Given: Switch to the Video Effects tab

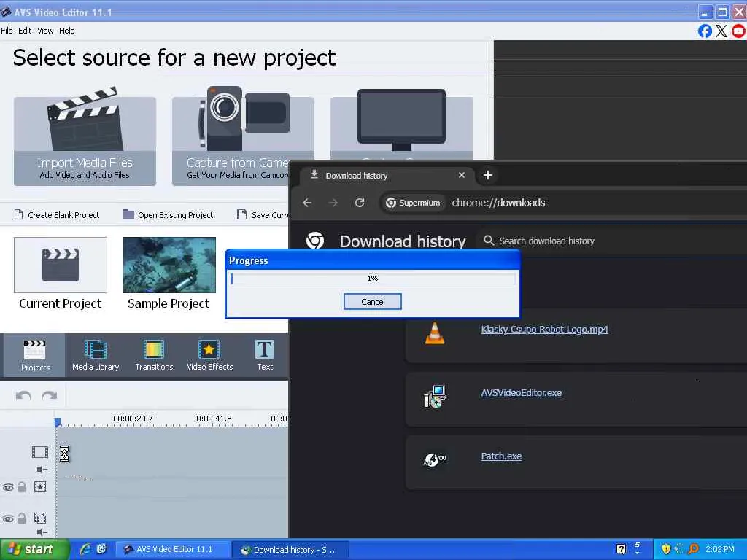Looking at the screenshot, I should 209,355.
